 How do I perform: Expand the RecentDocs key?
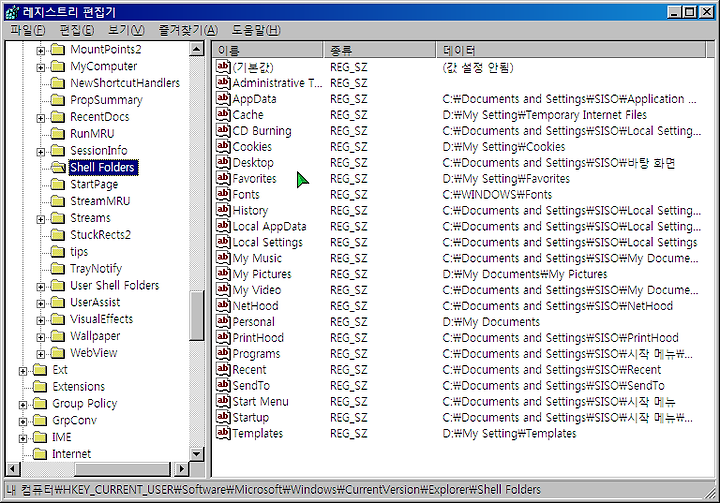[40, 118]
